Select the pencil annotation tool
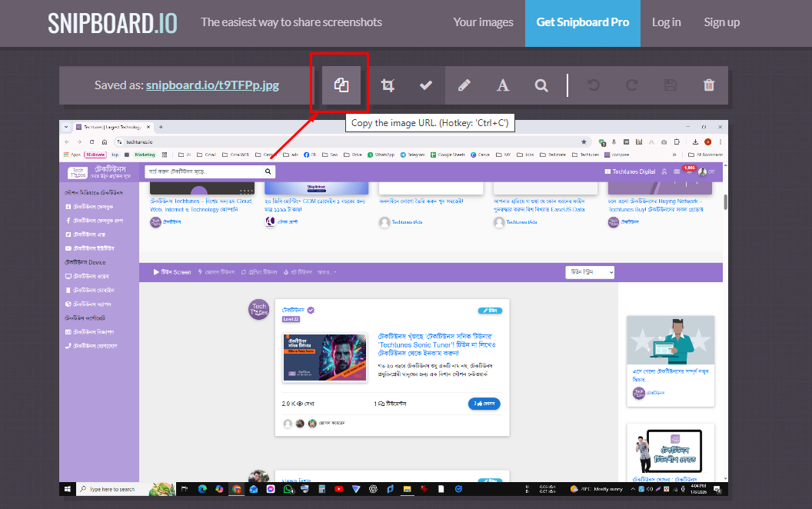Screen dimensions: 812x509 pyautogui.click(x=464, y=85)
